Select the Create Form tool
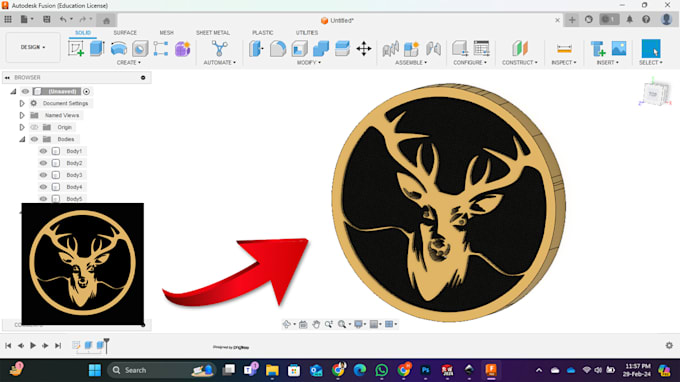 [x=183, y=49]
